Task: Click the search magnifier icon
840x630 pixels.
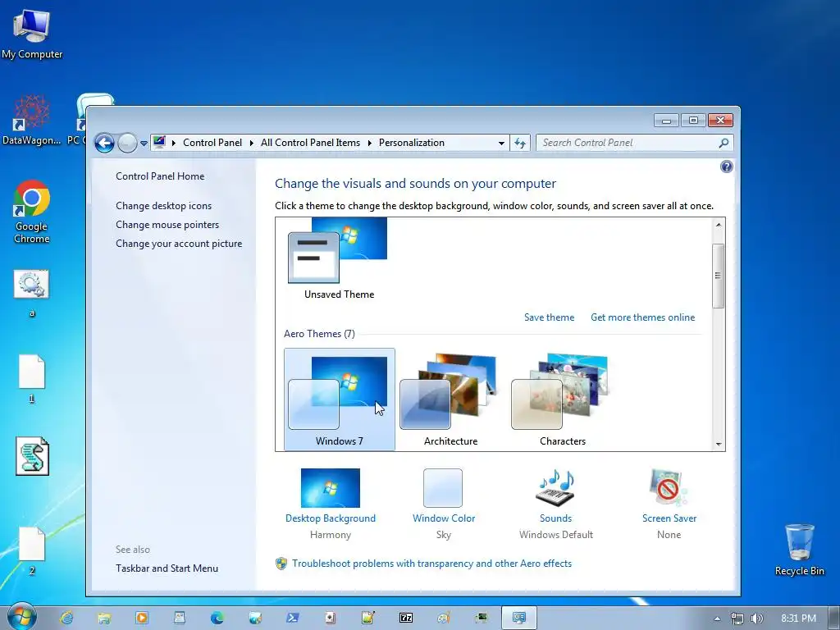Action: point(724,143)
